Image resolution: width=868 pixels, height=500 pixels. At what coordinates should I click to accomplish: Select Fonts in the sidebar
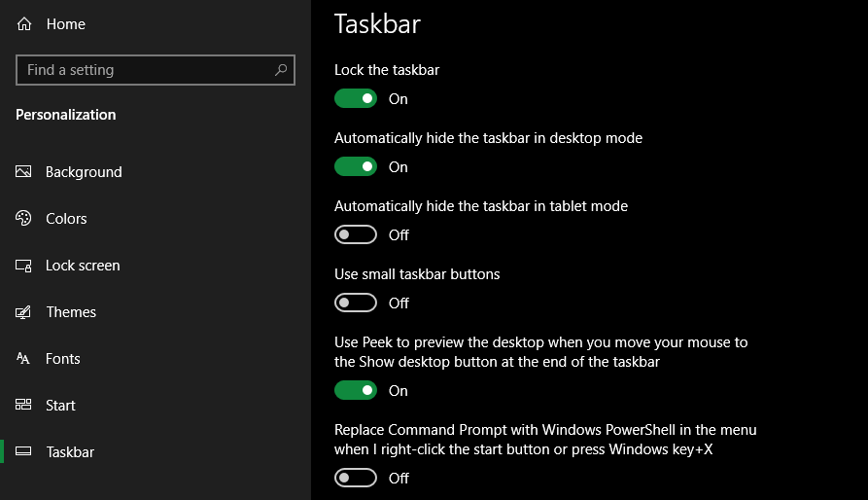[63, 359]
